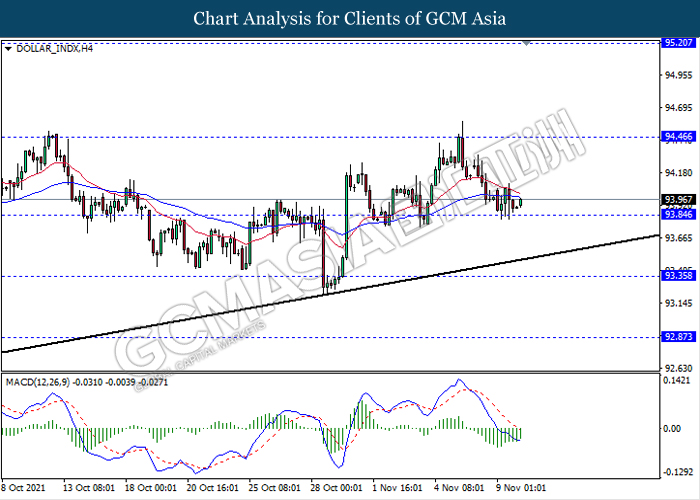Image resolution: width=700 pixels, height=500 pixels.
Task: Click the MACD 0.00 zero level value
Action: point(672,429)
